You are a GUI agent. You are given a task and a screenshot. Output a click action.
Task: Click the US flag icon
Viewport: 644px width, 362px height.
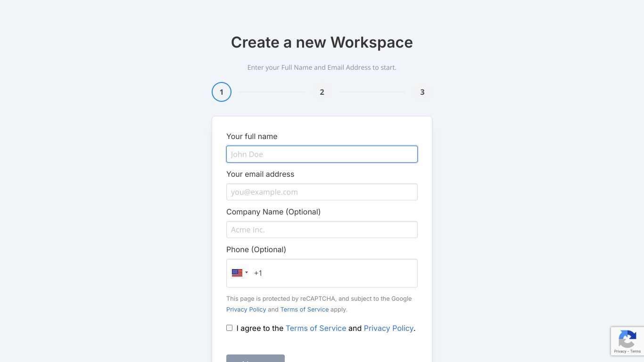point(237,273)
